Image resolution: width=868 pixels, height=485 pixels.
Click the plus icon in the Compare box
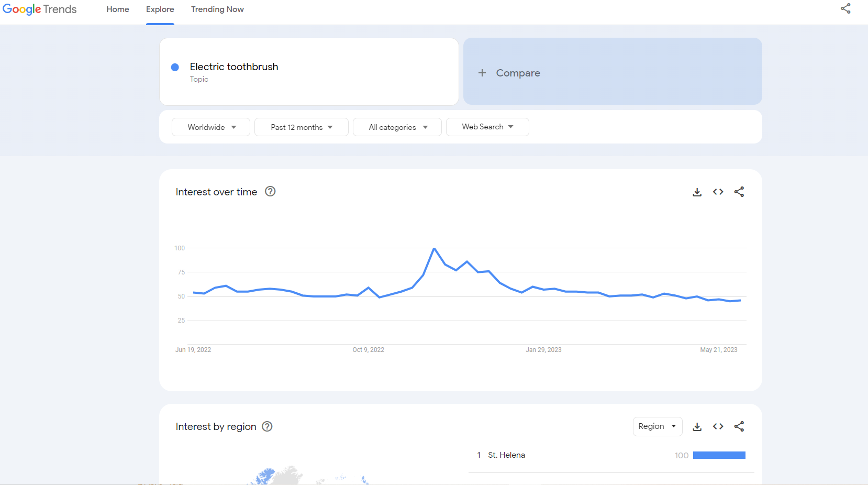coord(482,73)
